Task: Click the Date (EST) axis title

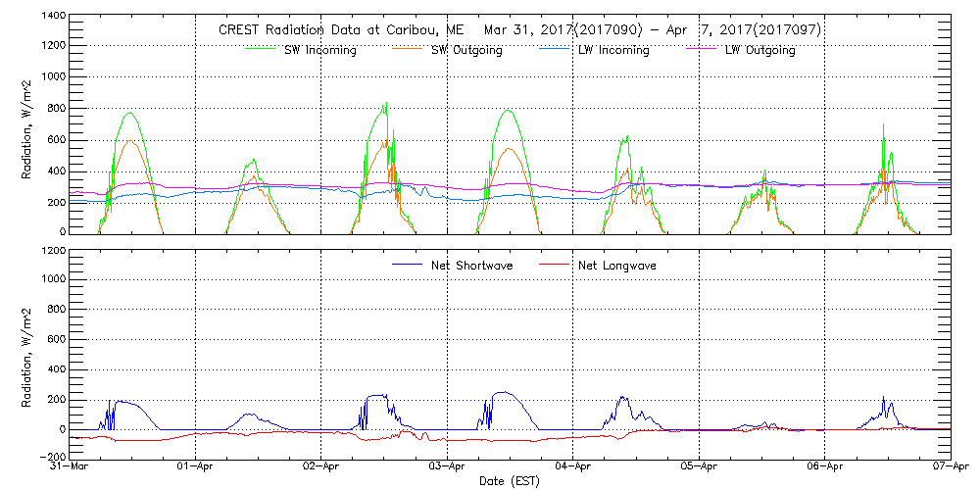Action: coord(511,481)
